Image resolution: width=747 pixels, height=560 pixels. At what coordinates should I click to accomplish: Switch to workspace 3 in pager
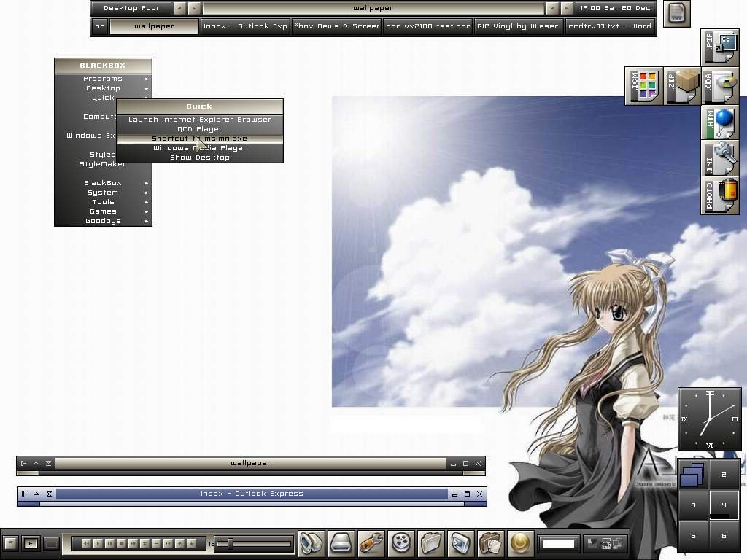[693, 505]
